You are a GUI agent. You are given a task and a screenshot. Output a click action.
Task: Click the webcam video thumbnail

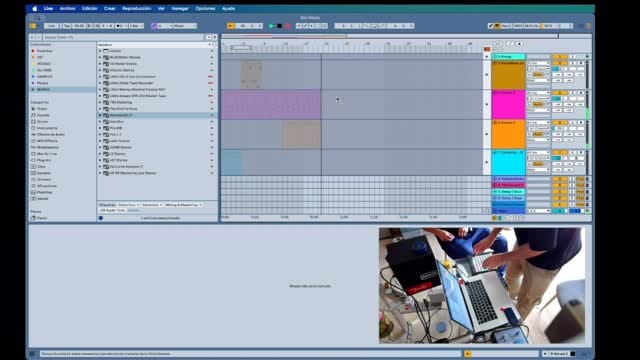click(482, 286)
